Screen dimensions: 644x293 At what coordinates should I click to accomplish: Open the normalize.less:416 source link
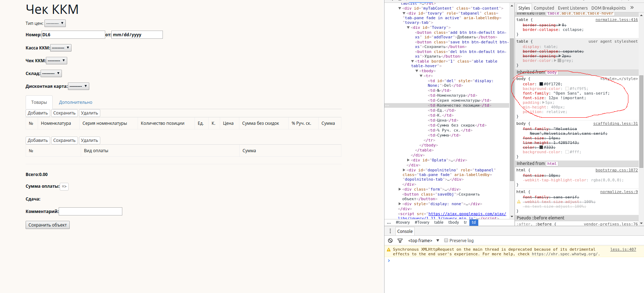[617, 20]
